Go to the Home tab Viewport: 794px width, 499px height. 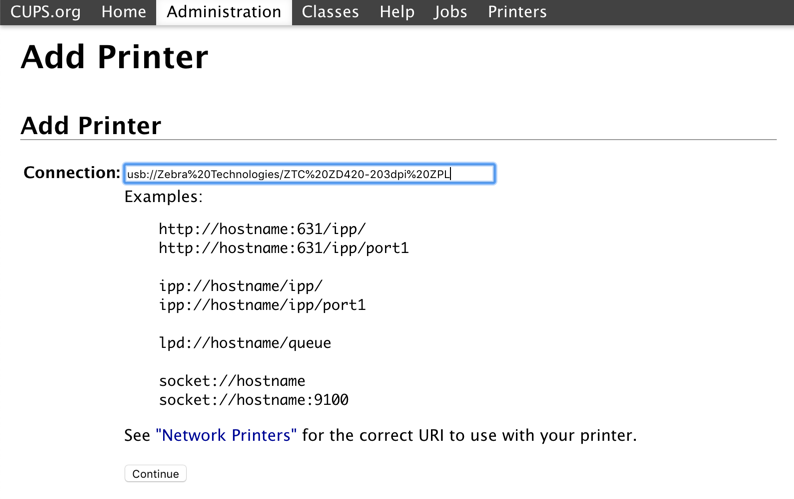[124, 12]
